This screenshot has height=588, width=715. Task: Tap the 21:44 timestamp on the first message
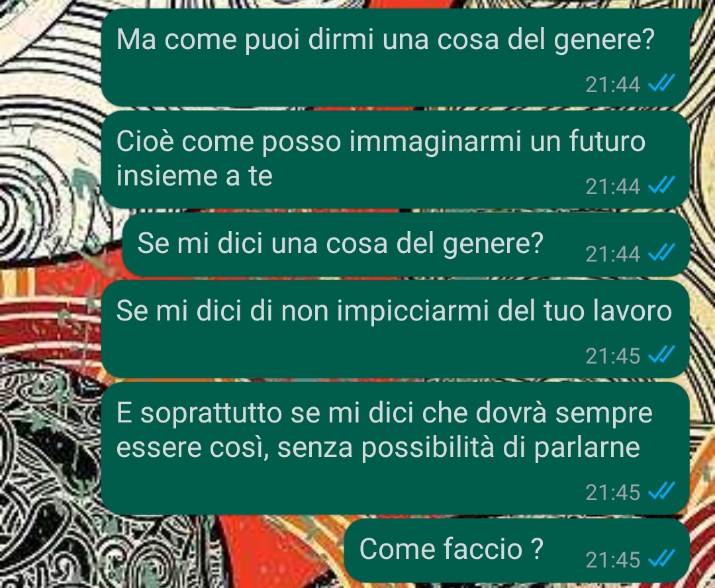click(x=613, y=85)
